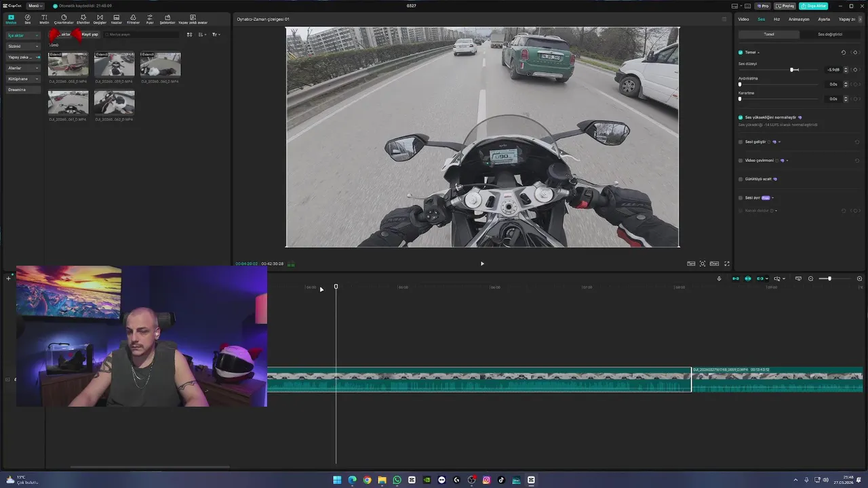Click the Ses düzeyi volume slider handle
868x488 pixels.
click(x=792, y=70)
